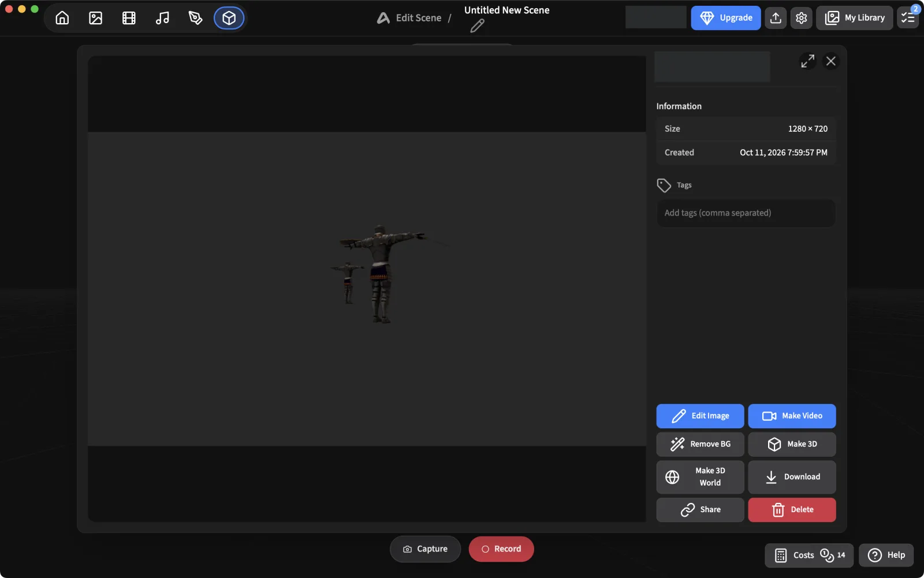Click the Remove BG button
Image resolution: width=924 pixels, height=578 pixels.
(700, 444)
